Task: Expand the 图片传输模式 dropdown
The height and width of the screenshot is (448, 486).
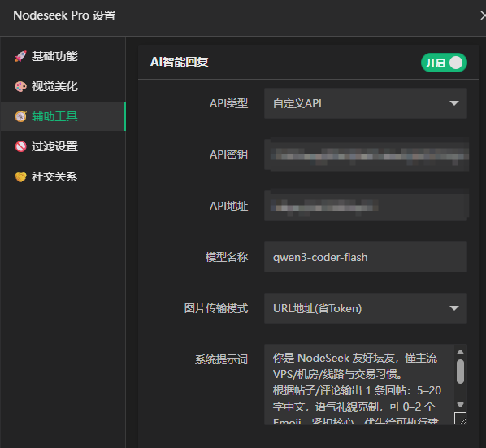Action: (366, 308)
